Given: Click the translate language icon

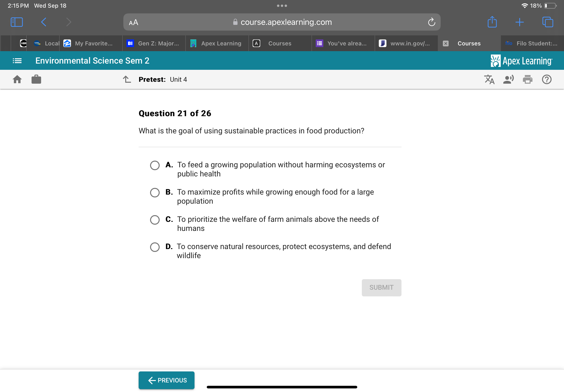Looking at the screenshot, I should pos(489,80).
